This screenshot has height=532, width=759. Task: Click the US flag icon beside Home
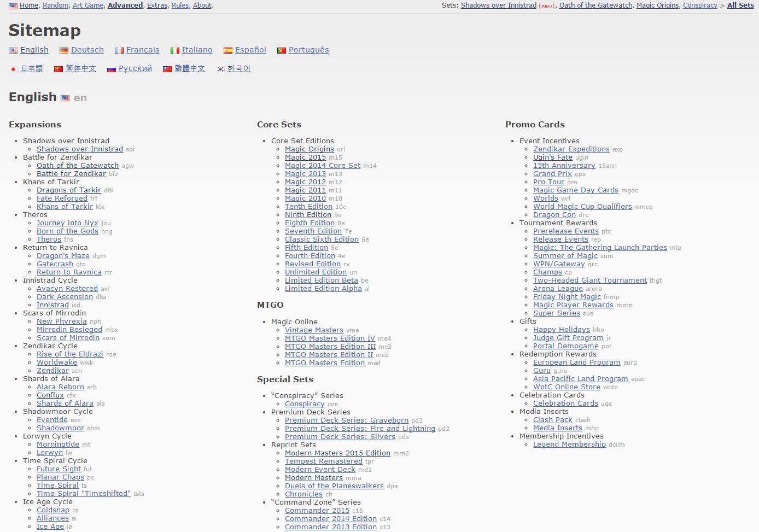(x=13, y=6)
